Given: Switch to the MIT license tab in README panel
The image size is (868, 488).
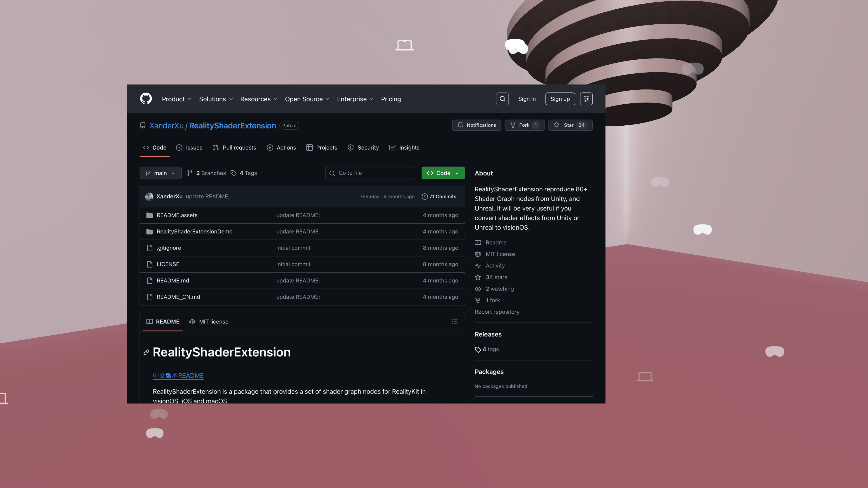Looking at the screenshot, I should [209, 322].
